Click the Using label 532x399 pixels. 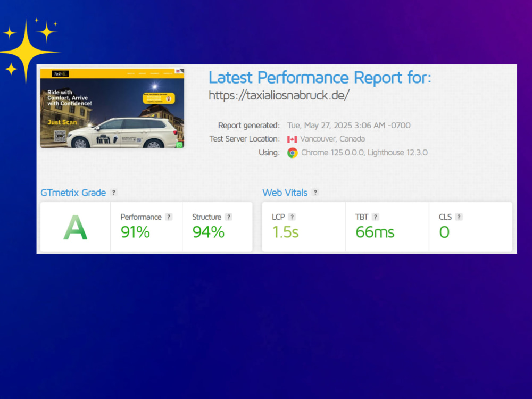[269, 153]
